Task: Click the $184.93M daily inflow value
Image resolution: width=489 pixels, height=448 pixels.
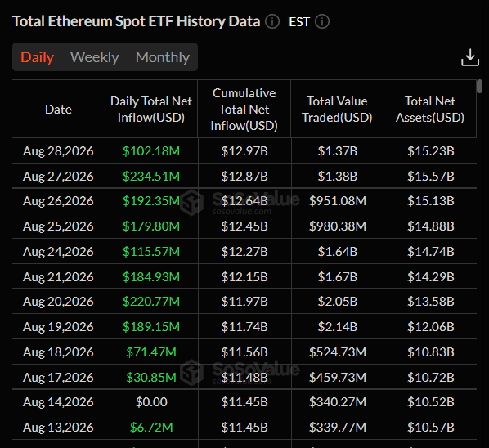Action: point(151,276)
